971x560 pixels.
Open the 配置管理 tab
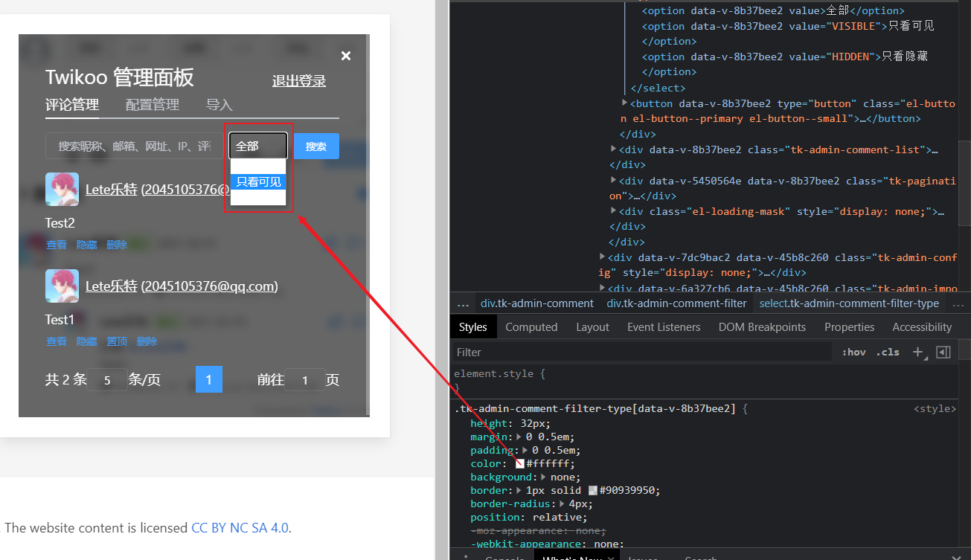(x=153, y=105)
